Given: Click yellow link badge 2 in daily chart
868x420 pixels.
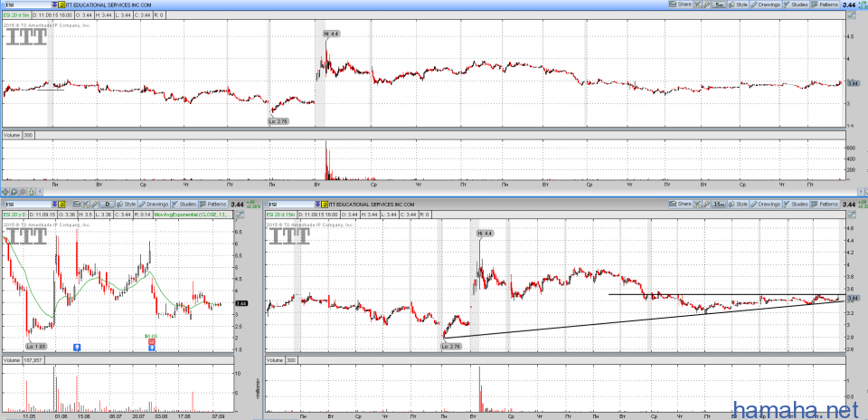Looking at the screenshot, I should (x=61, y=205).
